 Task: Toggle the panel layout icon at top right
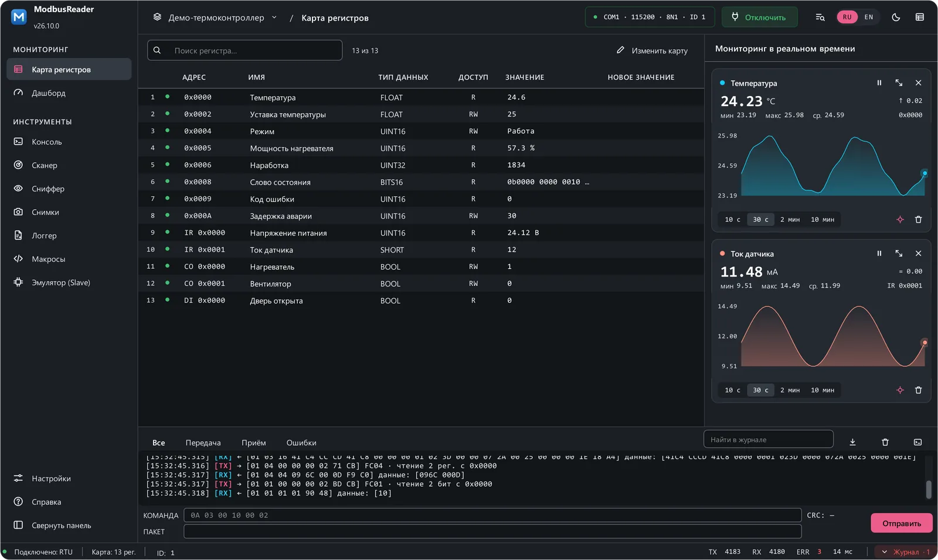click(919, 18)
